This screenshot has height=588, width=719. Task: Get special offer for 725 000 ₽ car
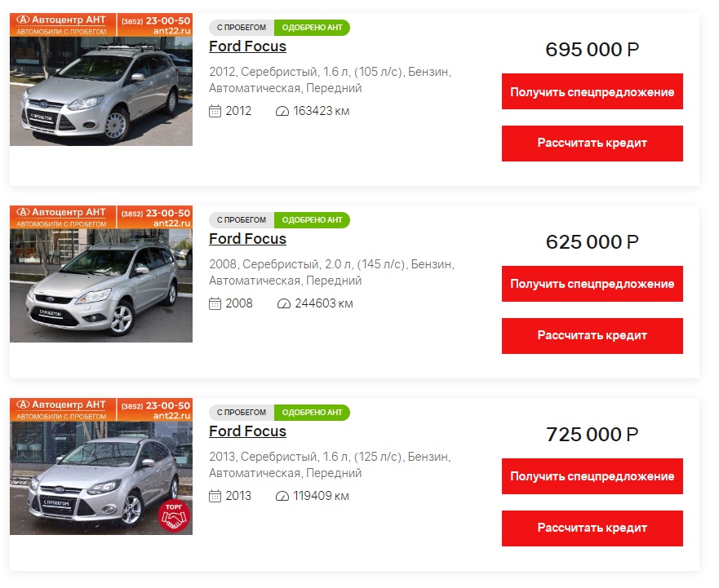592,476
